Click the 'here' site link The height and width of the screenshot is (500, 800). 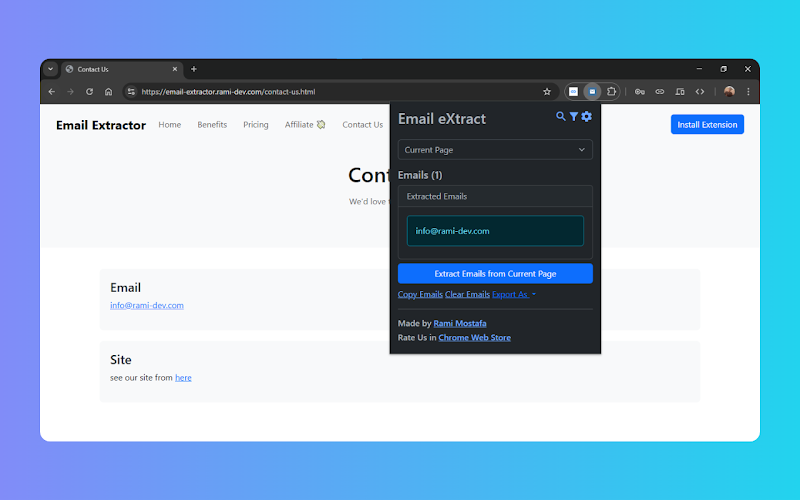tap(183, 378)
